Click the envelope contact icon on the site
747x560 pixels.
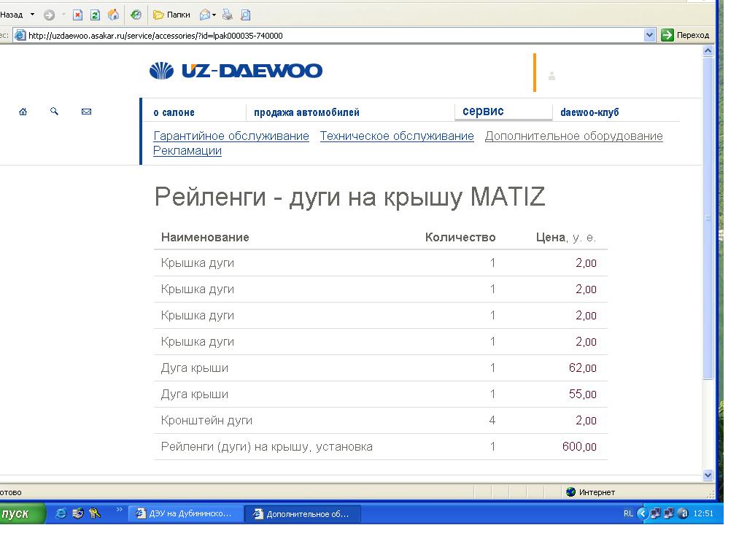pyautogui.click(x=86, y=112)
